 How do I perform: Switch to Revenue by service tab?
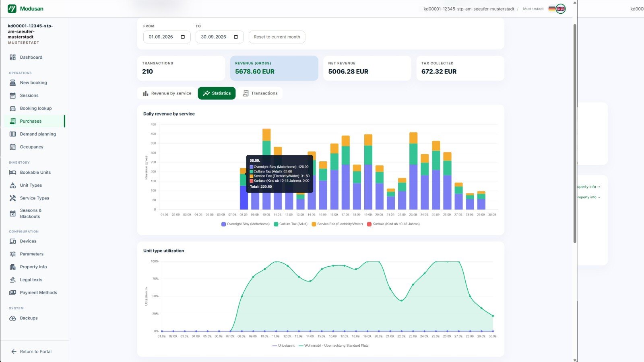167,93
